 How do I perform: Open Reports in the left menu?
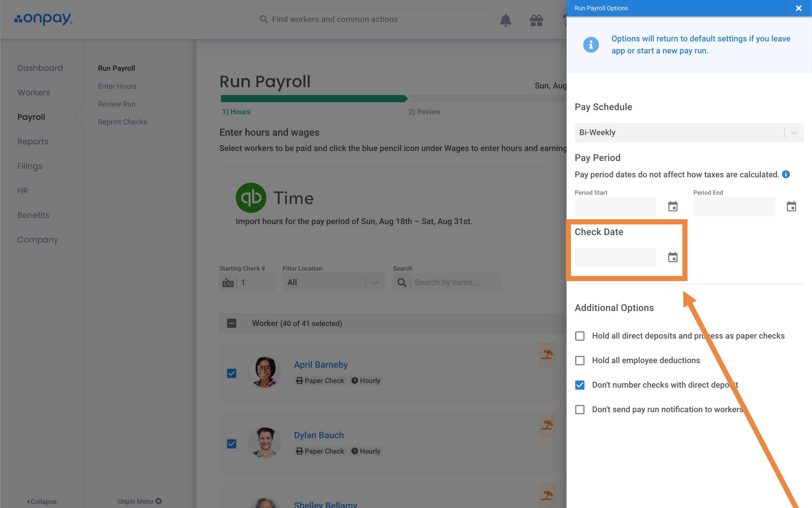(x=33, y=142)
